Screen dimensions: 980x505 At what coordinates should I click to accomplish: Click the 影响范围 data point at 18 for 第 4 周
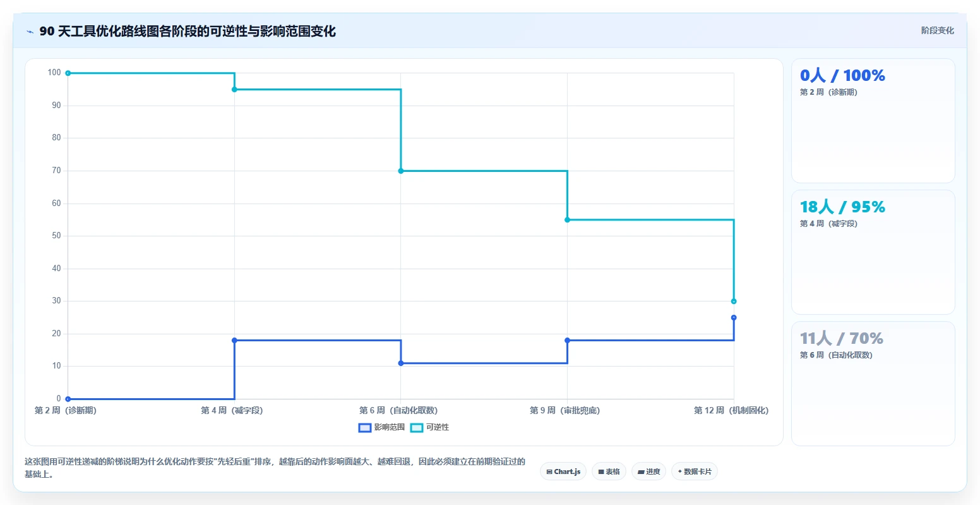point(234,341)
